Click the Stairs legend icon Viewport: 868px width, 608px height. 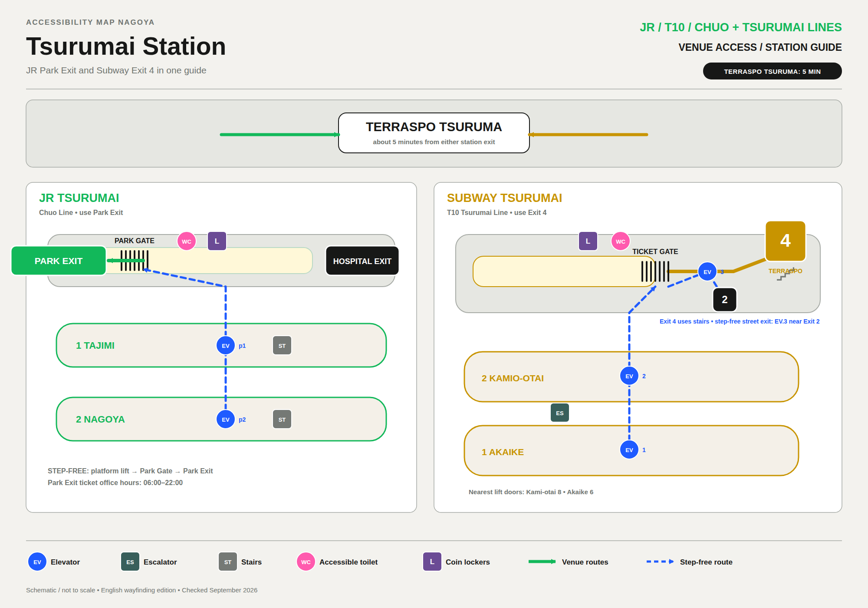click(x=228, y=562)
